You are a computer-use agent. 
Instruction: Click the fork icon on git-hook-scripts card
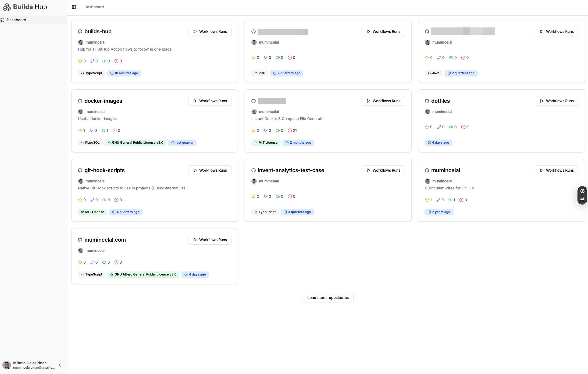tap(92, 200)
